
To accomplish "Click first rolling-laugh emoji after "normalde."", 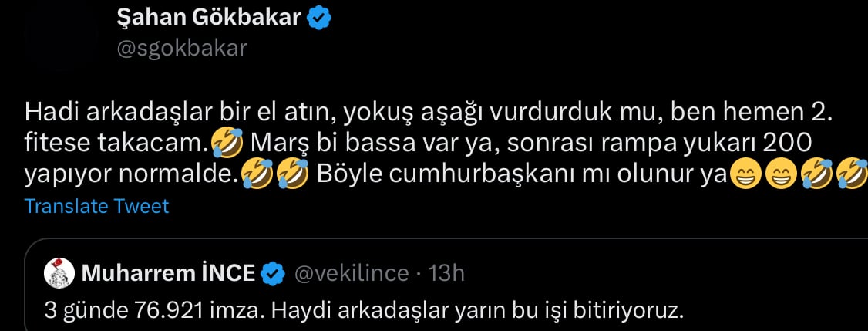I will tap(254, 176).
